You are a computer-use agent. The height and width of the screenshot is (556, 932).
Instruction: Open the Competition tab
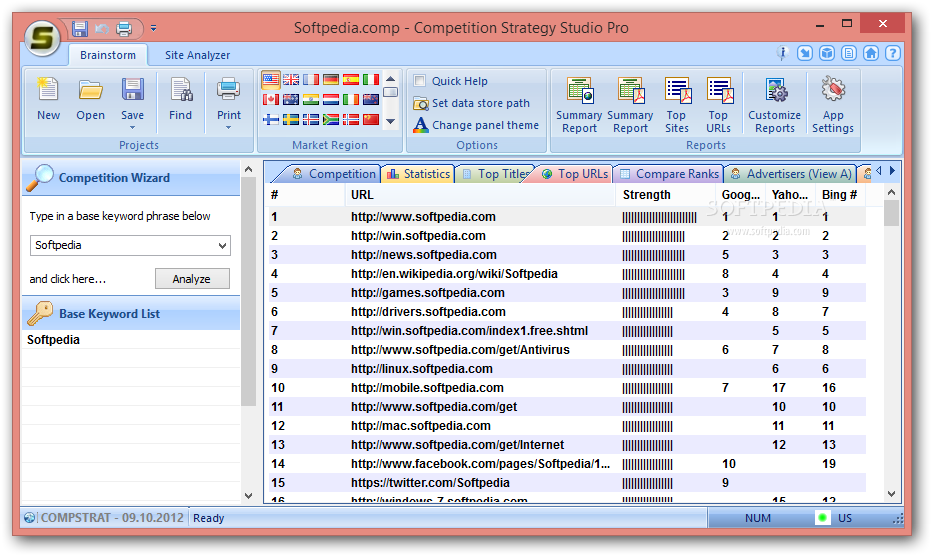coord(334,174)
